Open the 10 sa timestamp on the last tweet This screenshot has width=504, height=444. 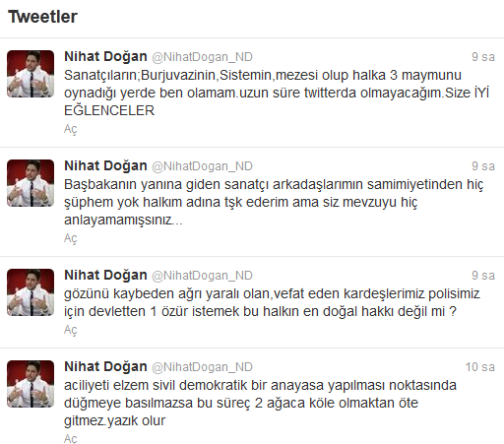479,367
